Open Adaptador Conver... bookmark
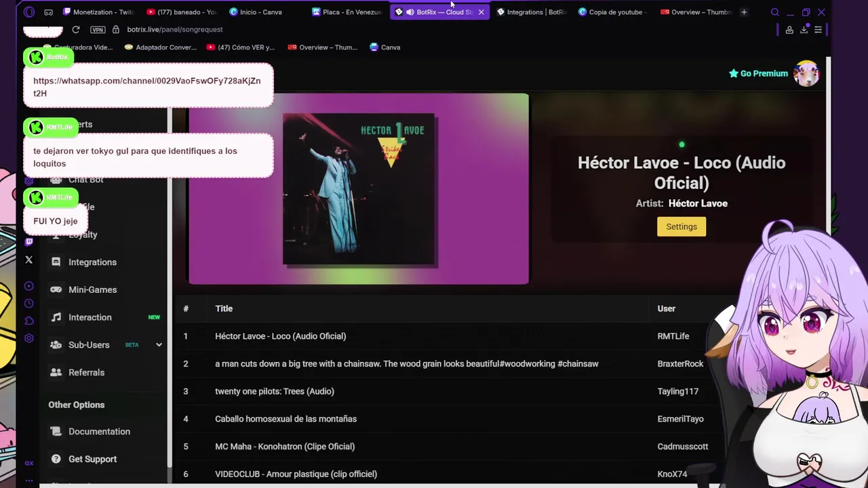868x488 pixels. pyautogui.click(x=161, y=47)
